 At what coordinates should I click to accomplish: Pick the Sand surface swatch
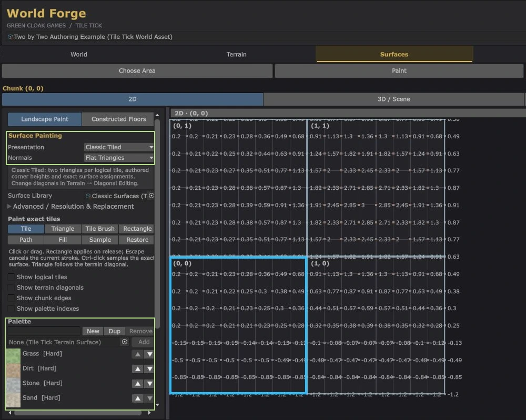13,400
